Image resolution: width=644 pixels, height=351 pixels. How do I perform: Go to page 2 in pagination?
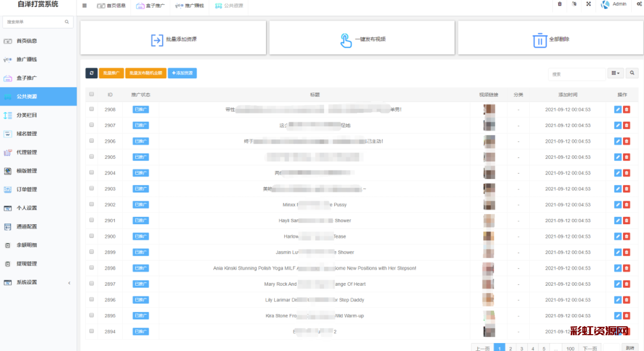[510, 348]
